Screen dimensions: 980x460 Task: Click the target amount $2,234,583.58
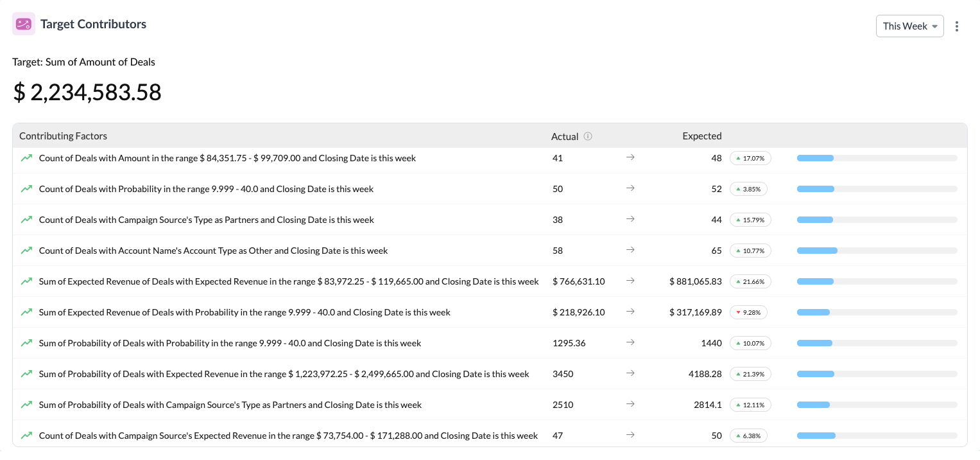pyautogui.click(x=87, y=93)
